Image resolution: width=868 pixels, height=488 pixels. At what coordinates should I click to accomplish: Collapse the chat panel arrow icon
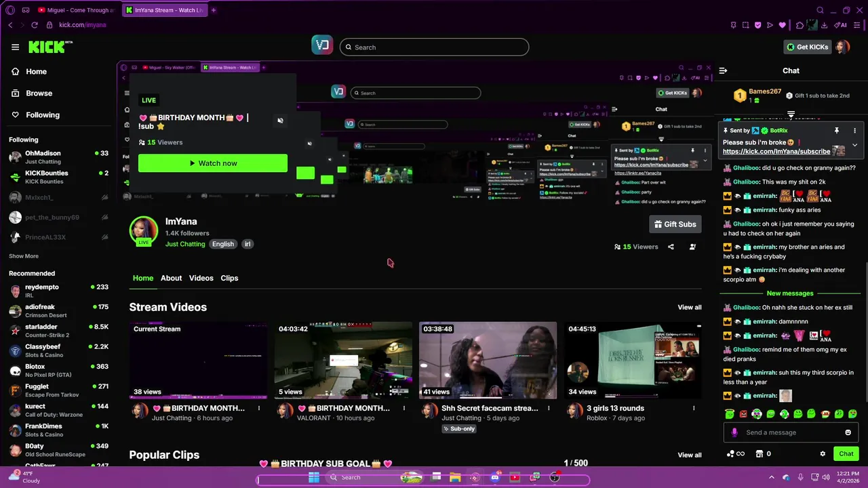point(723,70)
